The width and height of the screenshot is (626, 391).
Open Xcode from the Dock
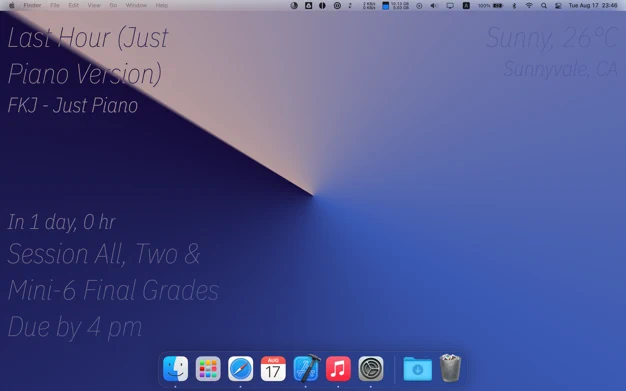(x=306, y=368)
